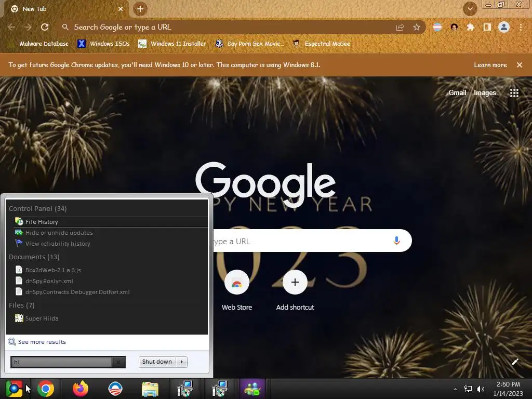The width and height of the screenshot is (532, 399).
Task: Open the tab search dropdown chevron
Action: [470, 9]
